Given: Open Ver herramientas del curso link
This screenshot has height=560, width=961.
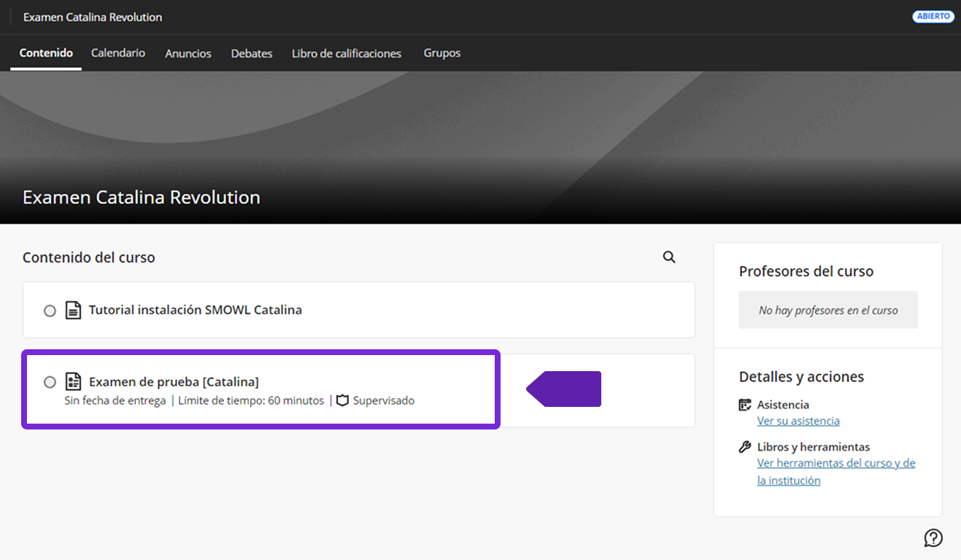Looking at the screenshot, I should point(835,464).
